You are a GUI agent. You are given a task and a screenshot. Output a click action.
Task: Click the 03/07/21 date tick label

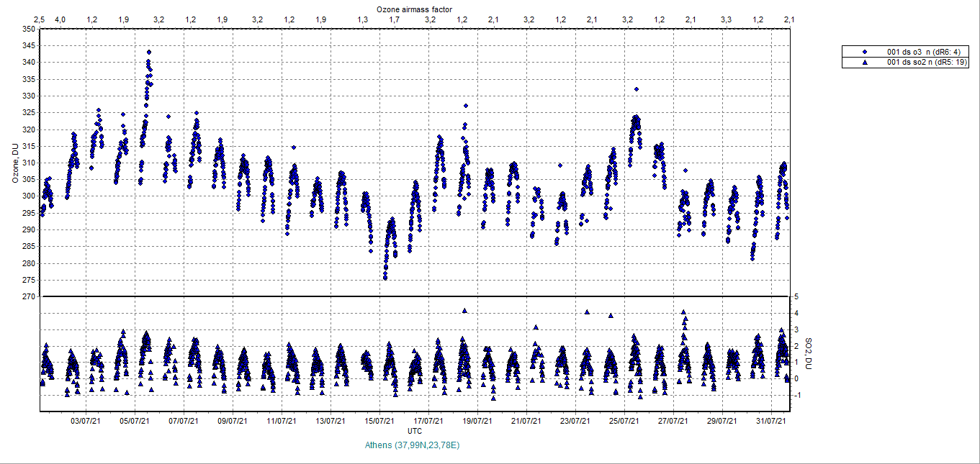[84, 421]
